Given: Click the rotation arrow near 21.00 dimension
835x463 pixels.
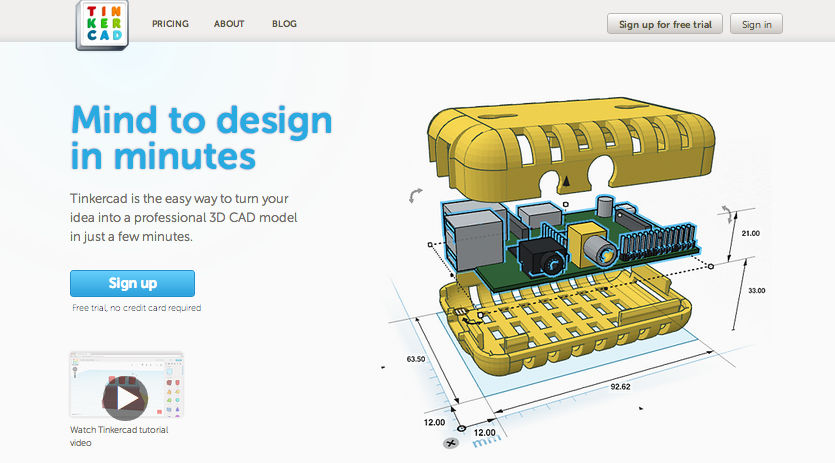Looking at the screenshot, I should (727, 214).
